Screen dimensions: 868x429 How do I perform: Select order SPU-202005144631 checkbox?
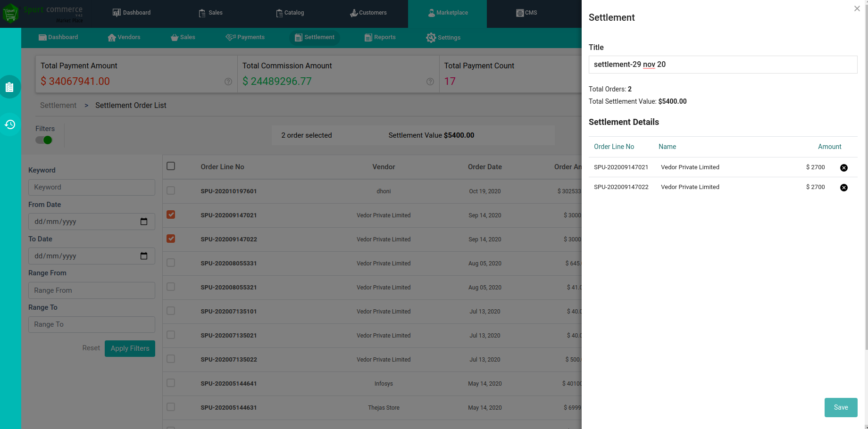click(x=171, y=407)
